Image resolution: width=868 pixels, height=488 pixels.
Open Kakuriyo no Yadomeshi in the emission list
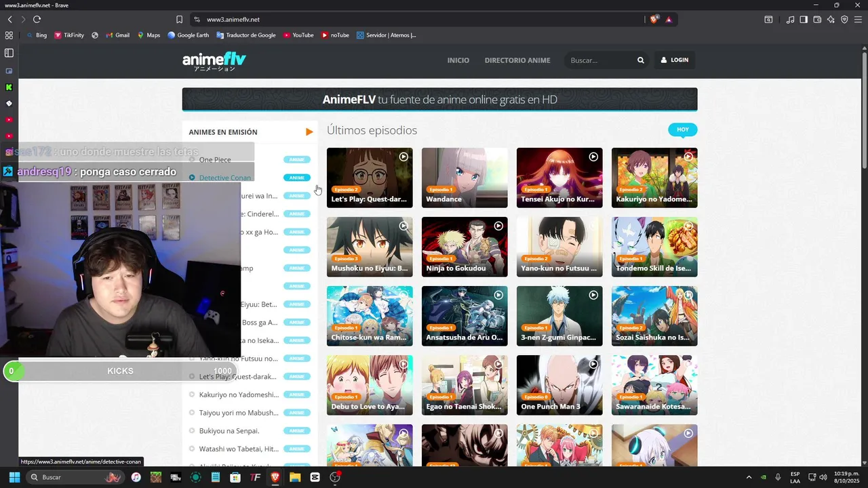[x=239, y=394]
